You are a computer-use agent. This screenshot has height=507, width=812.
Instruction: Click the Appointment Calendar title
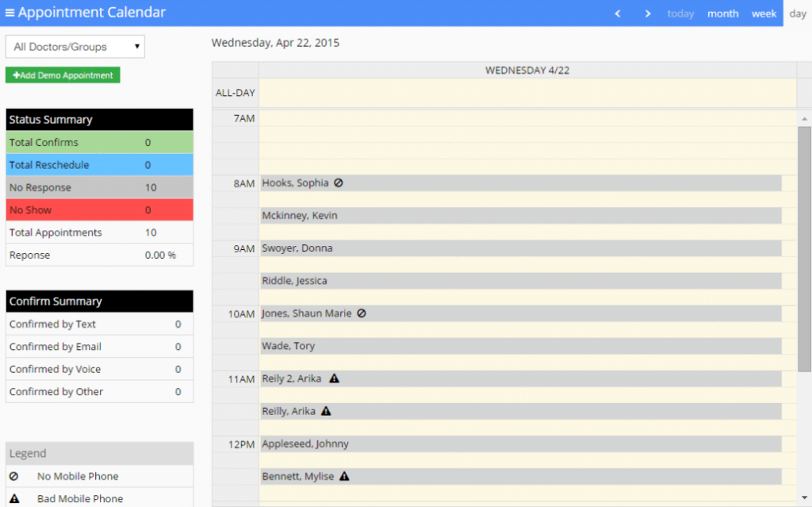(92, 13)
